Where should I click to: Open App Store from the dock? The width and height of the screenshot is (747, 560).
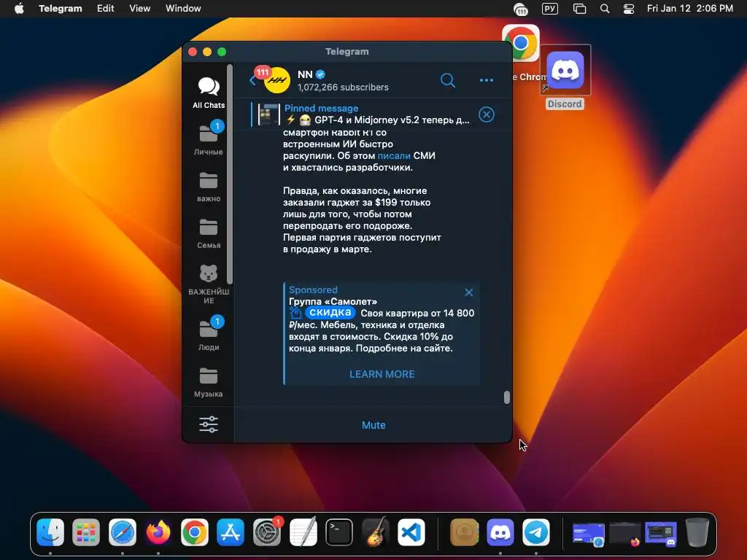(231, 532)
